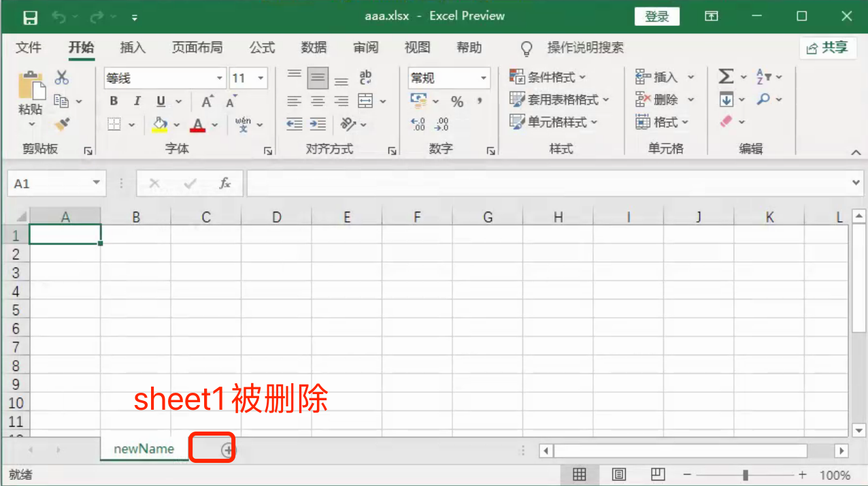Click the AutoSum sigma icon
This screenshot has width=868, height=486.
coord(726,77)
